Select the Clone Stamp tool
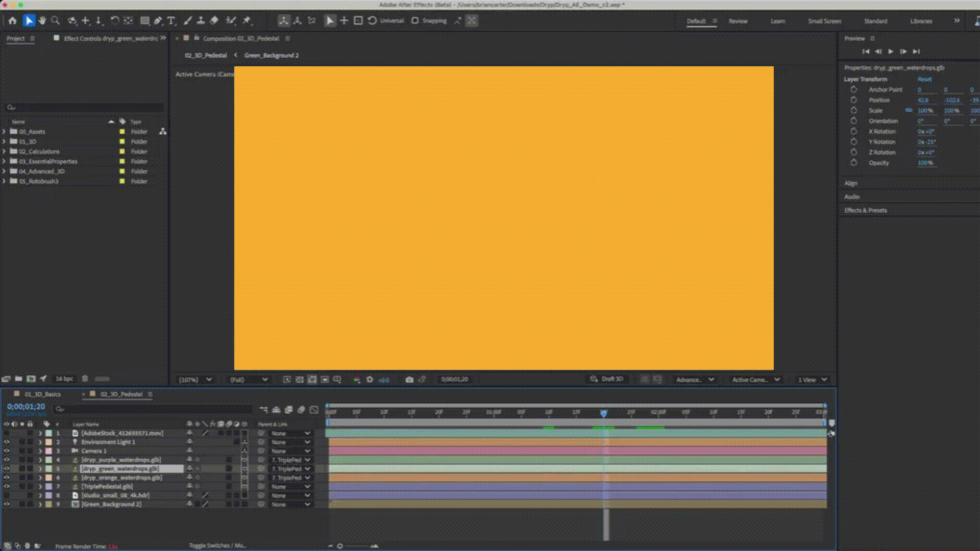The height and width of the screenshot is (551, 980). coord(201,21)
